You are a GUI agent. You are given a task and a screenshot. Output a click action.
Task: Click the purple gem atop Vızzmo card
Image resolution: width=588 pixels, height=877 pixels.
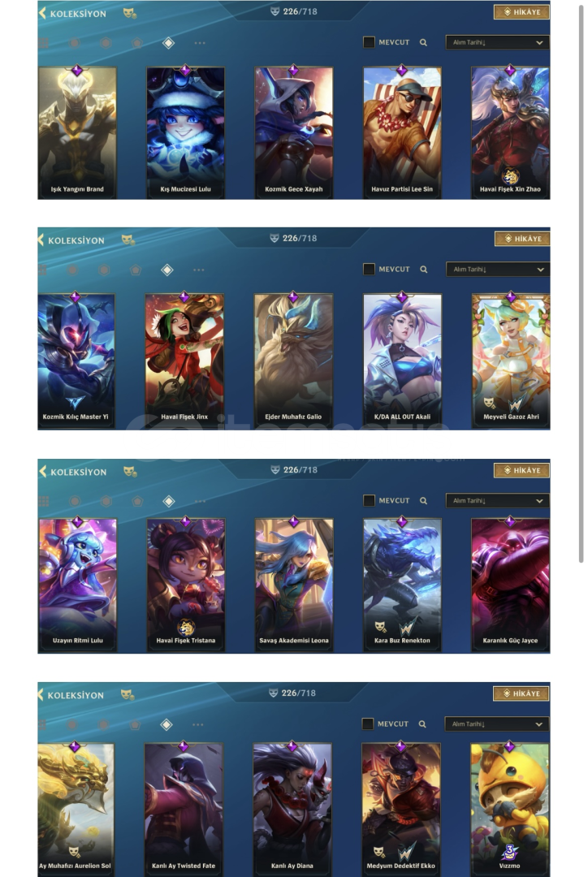click(x=509, y=746)
